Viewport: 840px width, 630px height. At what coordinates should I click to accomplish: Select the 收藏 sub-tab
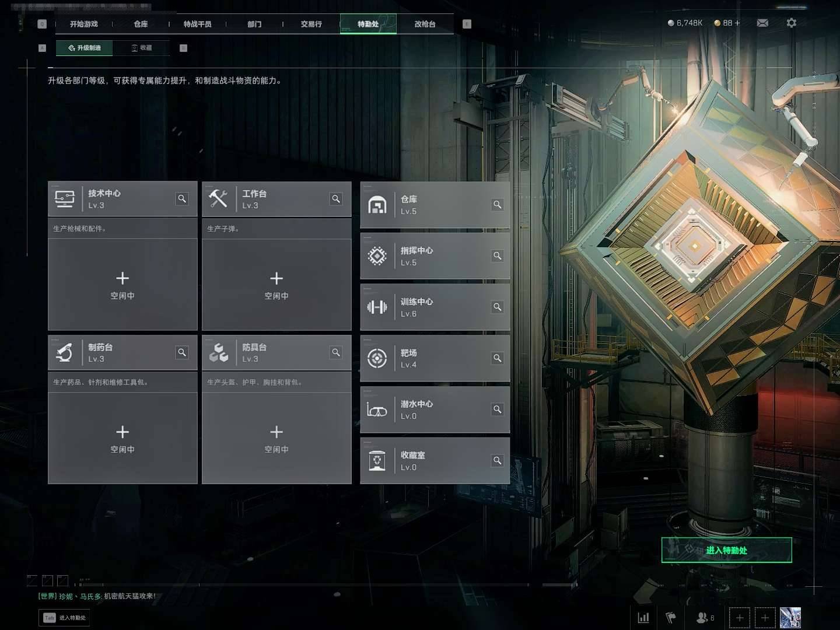[142, 48]
